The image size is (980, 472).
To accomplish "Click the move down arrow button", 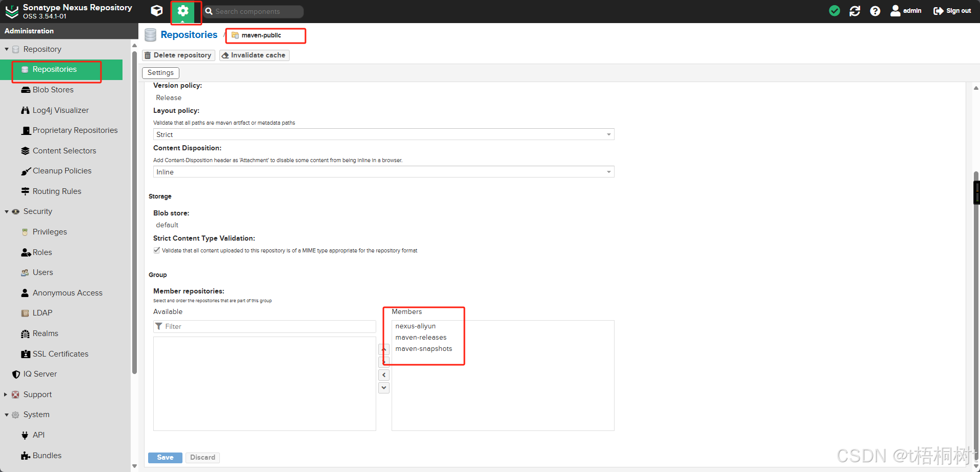I will coord(384,388).
